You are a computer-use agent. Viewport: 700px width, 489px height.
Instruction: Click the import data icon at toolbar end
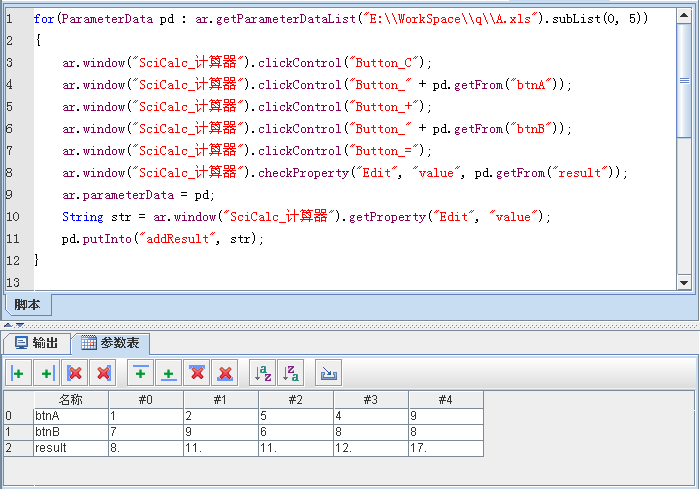click(x=328, y=374)
